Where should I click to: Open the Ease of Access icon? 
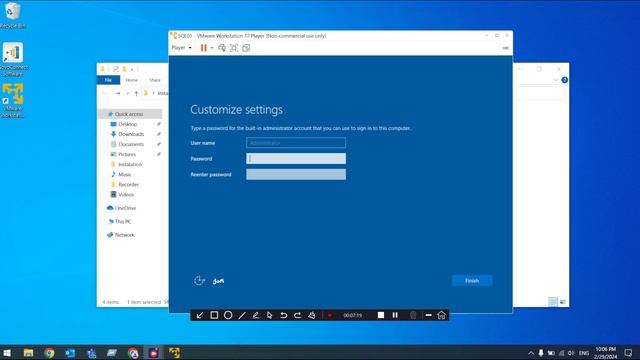(x=199, y=280)
